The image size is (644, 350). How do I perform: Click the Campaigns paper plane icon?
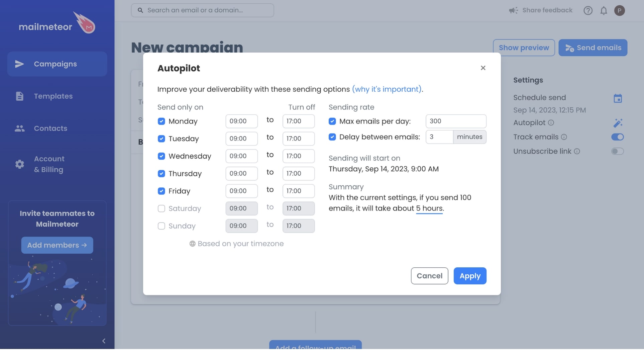[x=19, y=64]
